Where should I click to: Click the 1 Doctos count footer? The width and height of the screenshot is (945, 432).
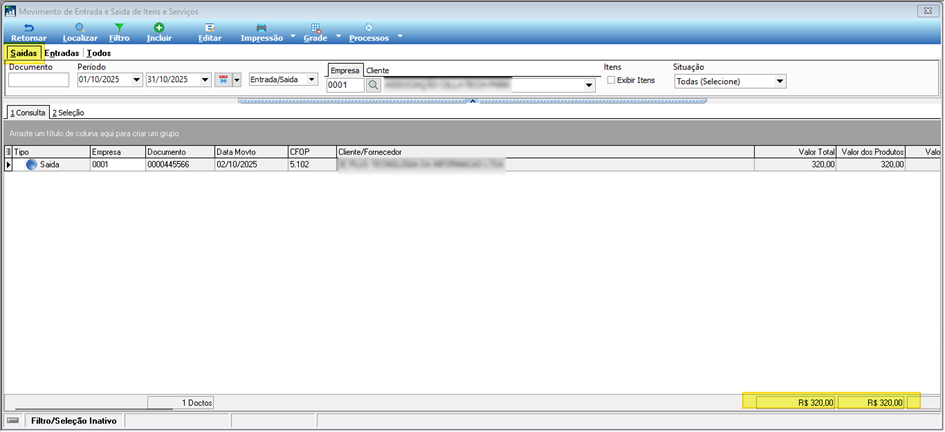[181, 402]
